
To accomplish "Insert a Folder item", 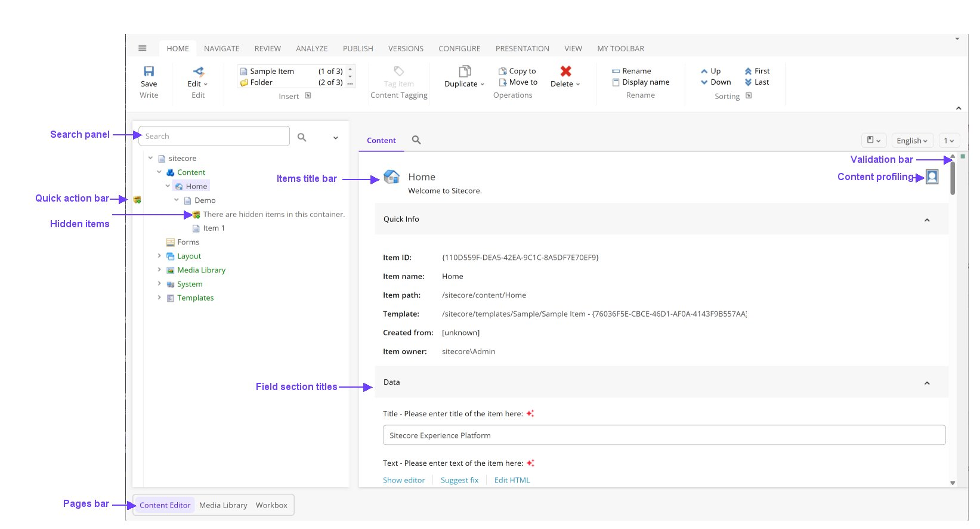I will [291, 82].
